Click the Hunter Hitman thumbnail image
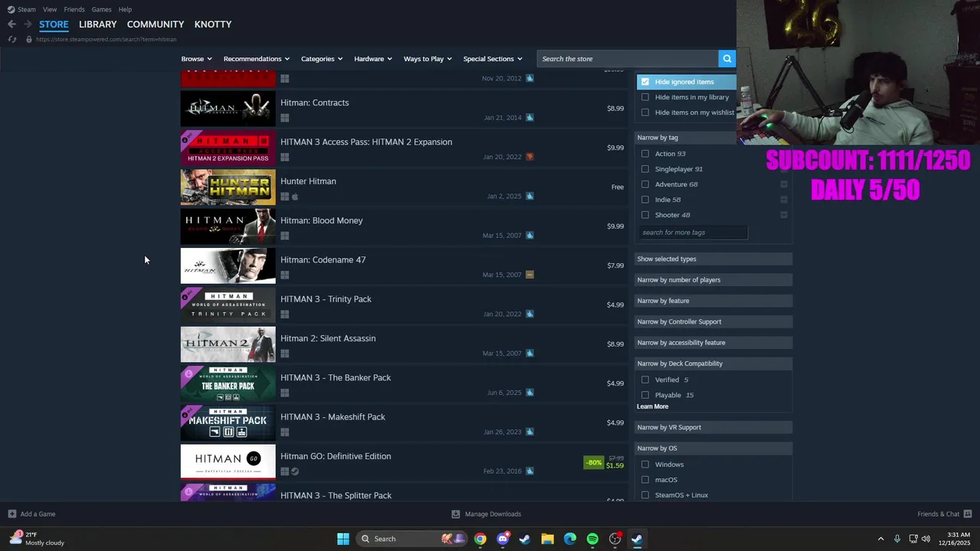The width and height of the screenshot is (980, 551). 228,187
